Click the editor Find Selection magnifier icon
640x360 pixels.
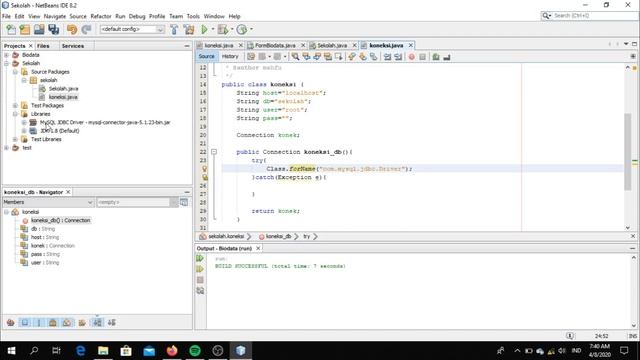tap(295, 57)
